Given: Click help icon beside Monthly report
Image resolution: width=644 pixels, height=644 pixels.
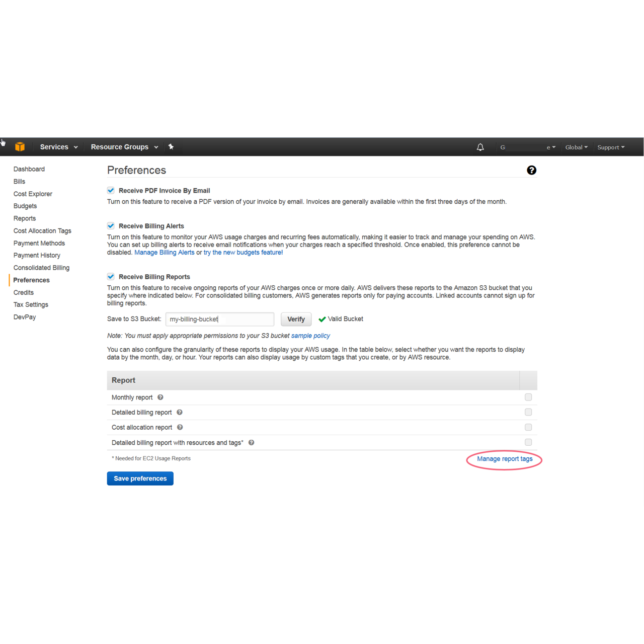Looking at the screenshot, I should (160, 397).
